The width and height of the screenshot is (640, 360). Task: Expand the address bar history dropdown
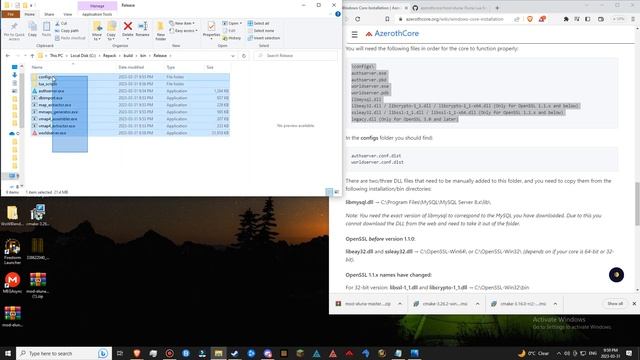tap(233, 56)
